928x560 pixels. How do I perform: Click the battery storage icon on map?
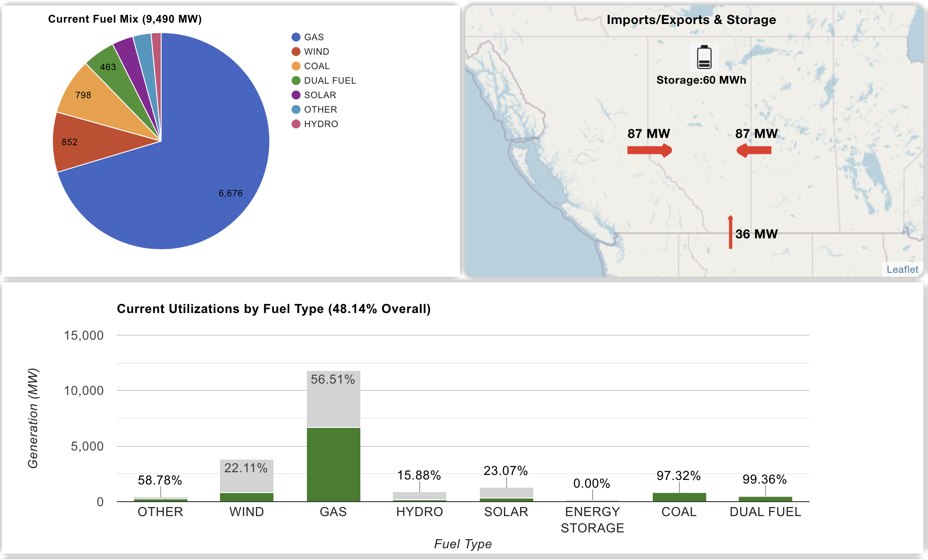704,57
